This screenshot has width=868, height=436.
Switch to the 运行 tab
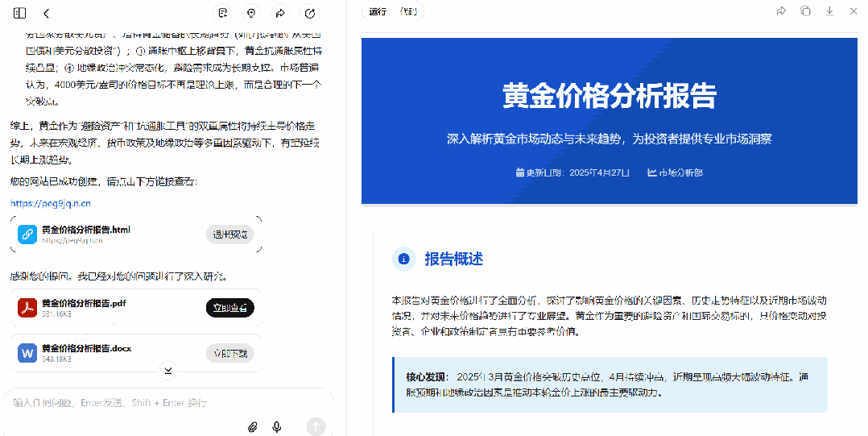378,11
